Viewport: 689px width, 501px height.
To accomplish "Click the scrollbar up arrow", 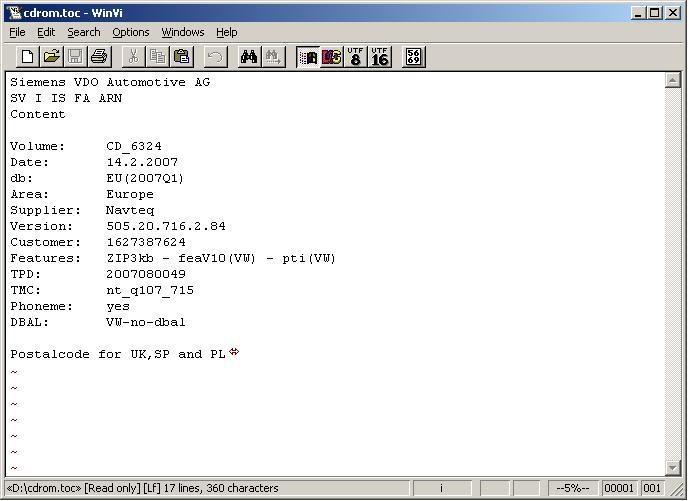I will pos(673,80).
